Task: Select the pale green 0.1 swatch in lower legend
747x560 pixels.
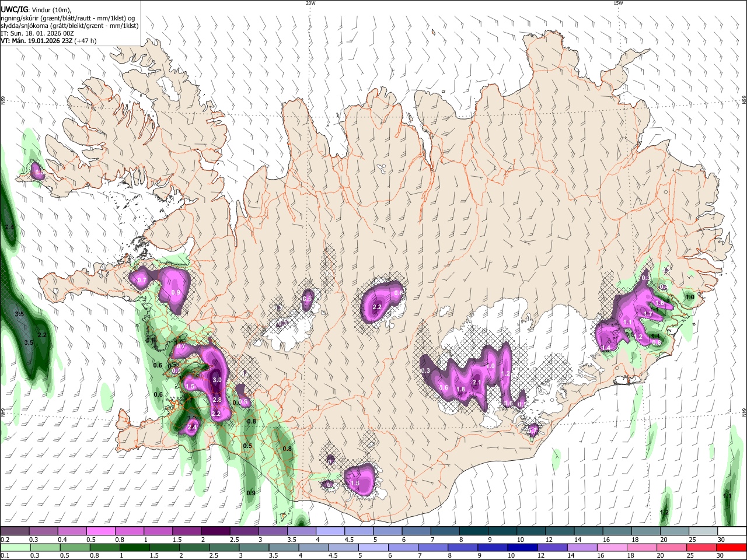Action: tap(15, 547)
